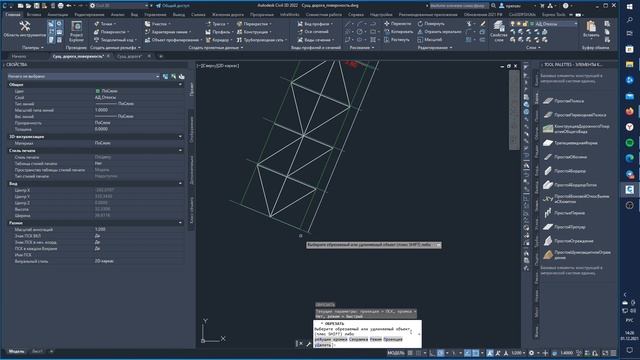This screenshot has height=360, width=640.
Task: Click the Help question mark icon
Action: [x=565, y=6]
